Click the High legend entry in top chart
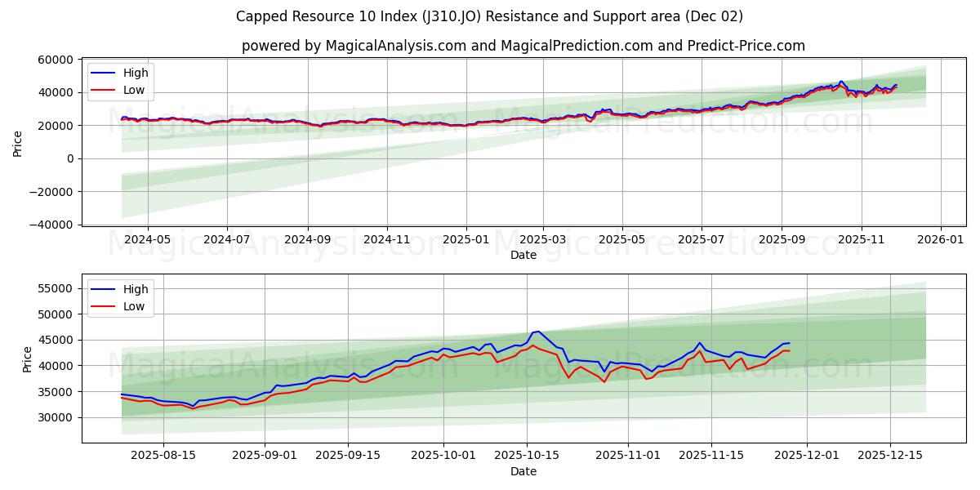 pos(134,73)
